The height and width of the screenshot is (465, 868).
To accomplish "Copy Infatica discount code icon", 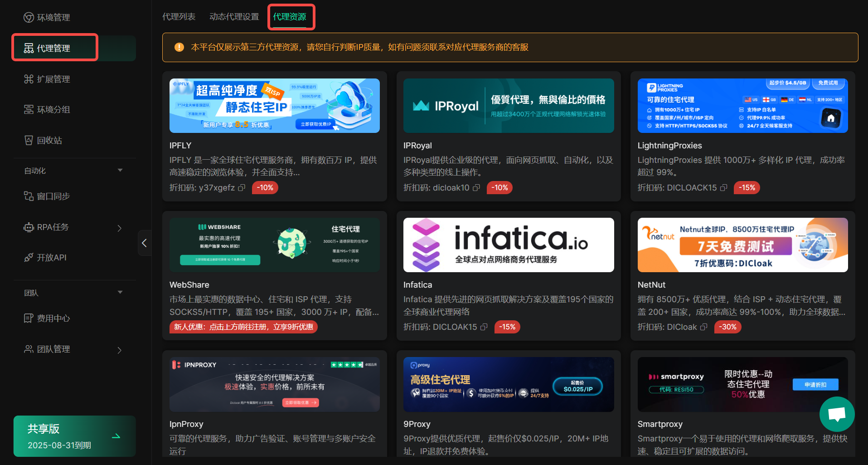I will coord(484,327).
